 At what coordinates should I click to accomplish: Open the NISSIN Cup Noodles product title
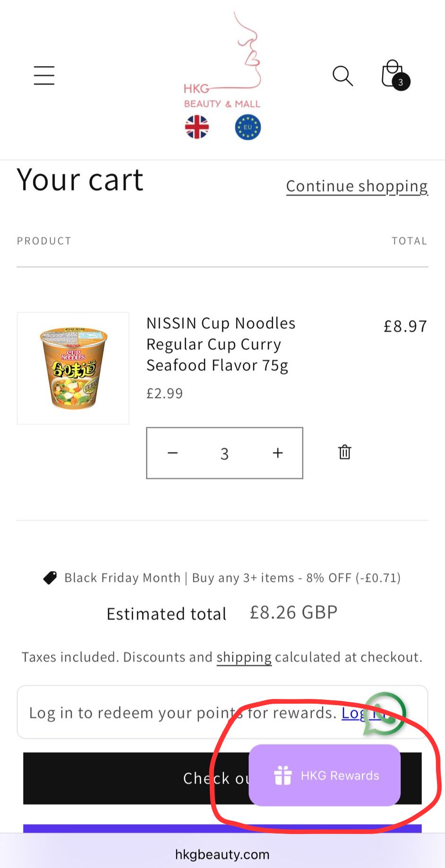coord(221,344)
